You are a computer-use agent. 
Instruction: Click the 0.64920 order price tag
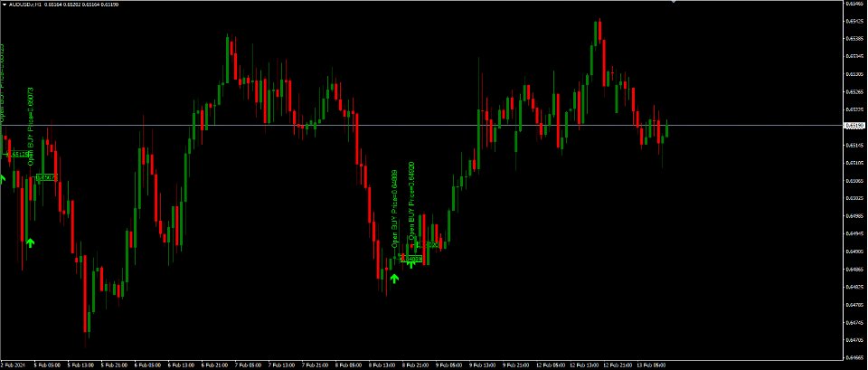pos(429,245)
